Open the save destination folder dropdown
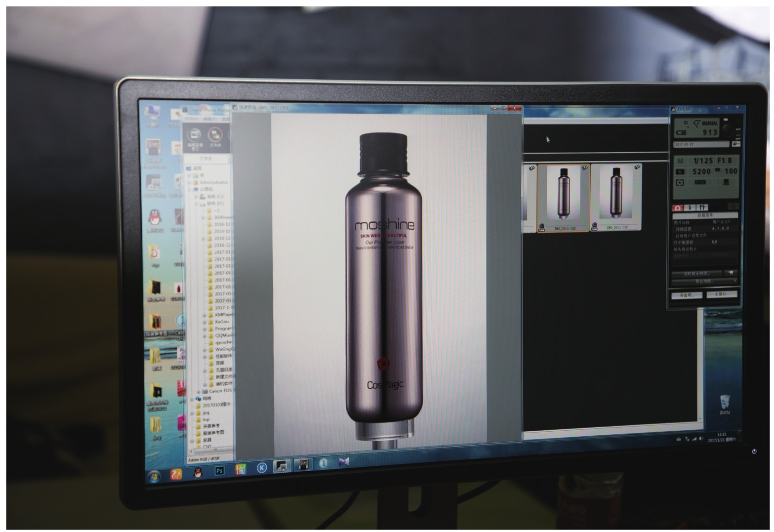The image size is (774, 532). [x=735, y=144]
